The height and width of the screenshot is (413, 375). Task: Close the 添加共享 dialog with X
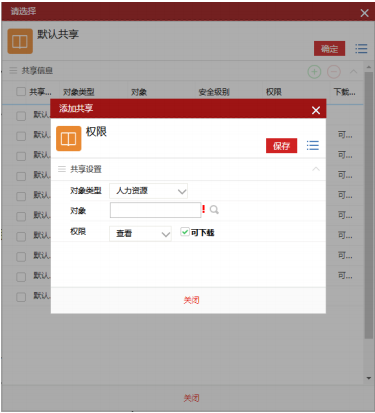316,110
